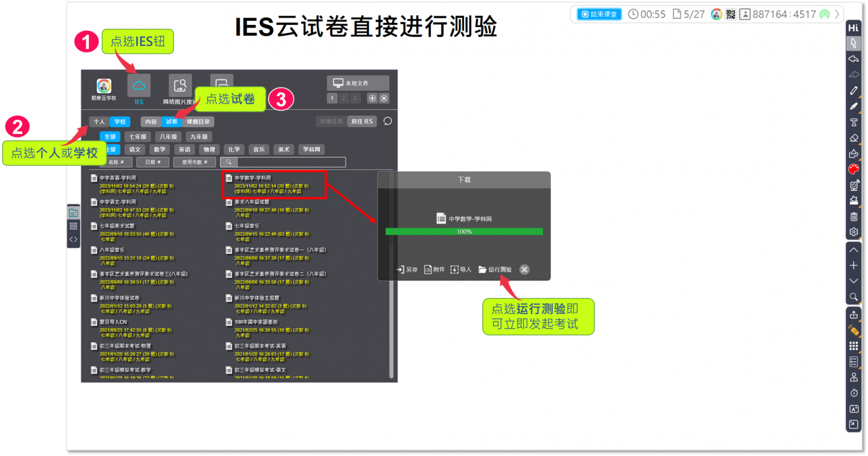Viewport: 868px width, 456px height.
Task: Select the 七年级 grade tab
Action: coord(138,137)
